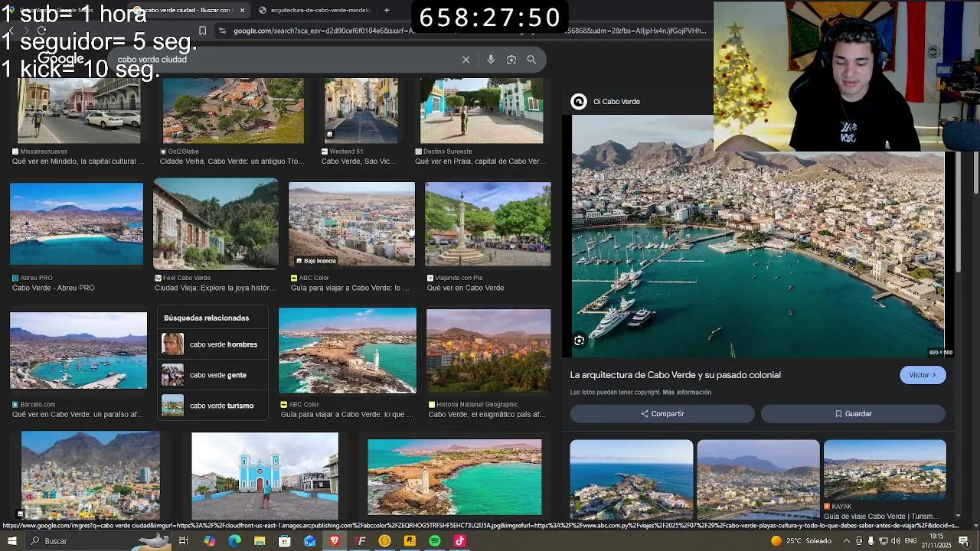The height and width of the screenshot is (551, 980).
Task: Open the Historia National Geographic thumbnail
Action: (488, 350)
